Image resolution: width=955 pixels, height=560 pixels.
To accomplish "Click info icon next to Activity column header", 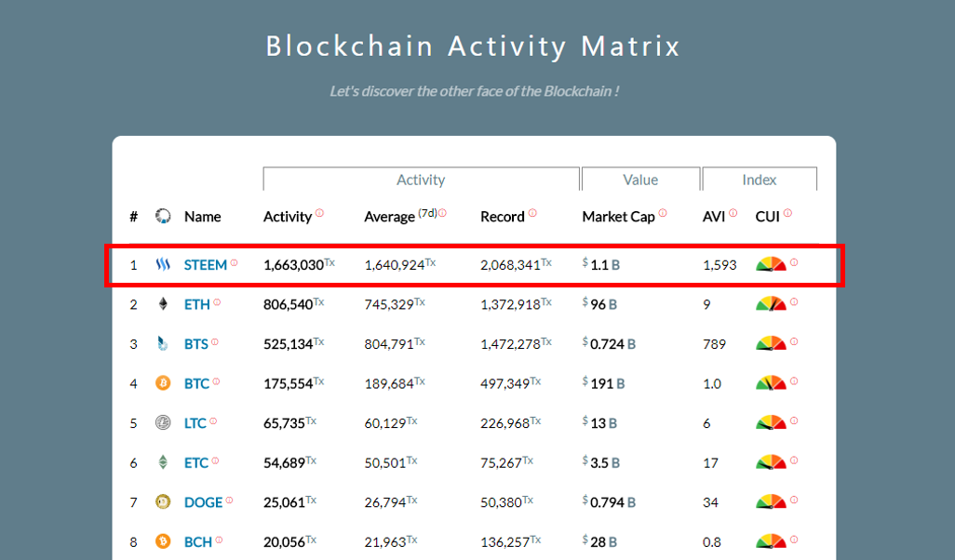I will (x=320, y=213).
